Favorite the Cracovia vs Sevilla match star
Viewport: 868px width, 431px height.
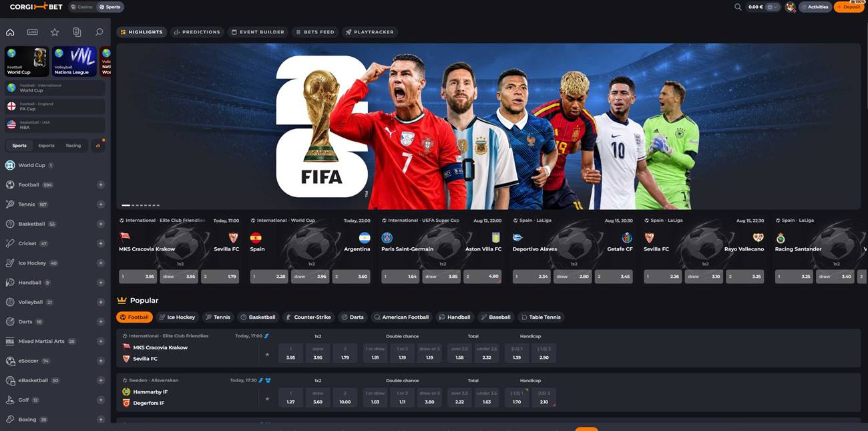267,354
